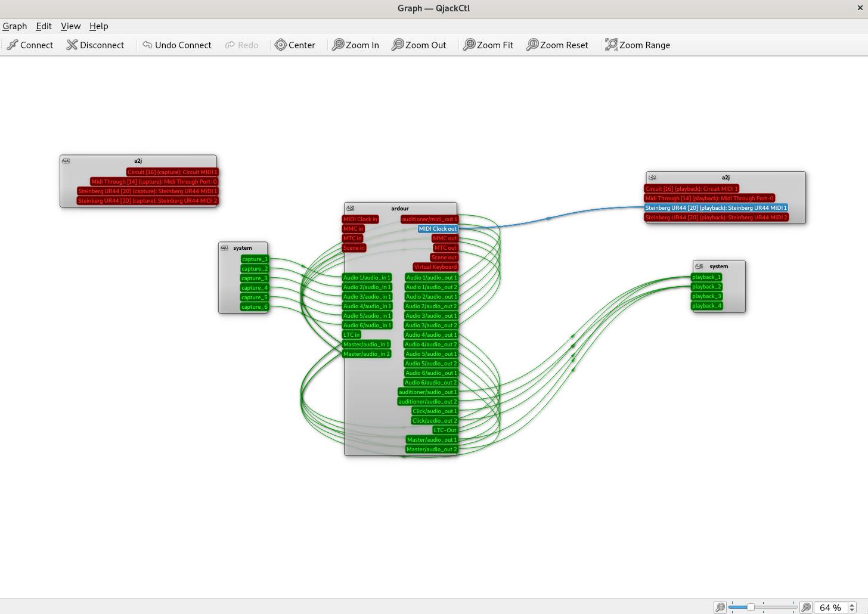Click the Zoom Range icon

pyautogui.click(x=612, y=45)
